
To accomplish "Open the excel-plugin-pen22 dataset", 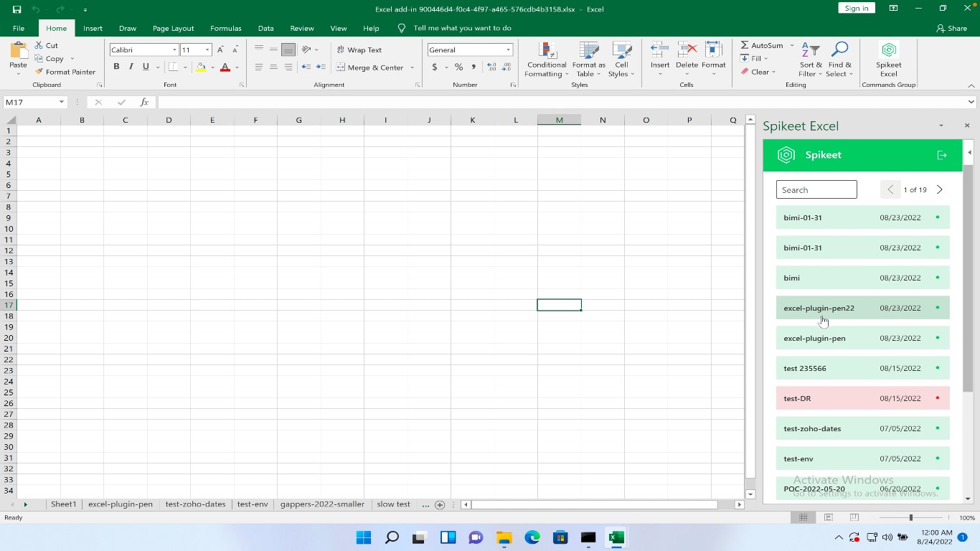I will tap(862, 308).
